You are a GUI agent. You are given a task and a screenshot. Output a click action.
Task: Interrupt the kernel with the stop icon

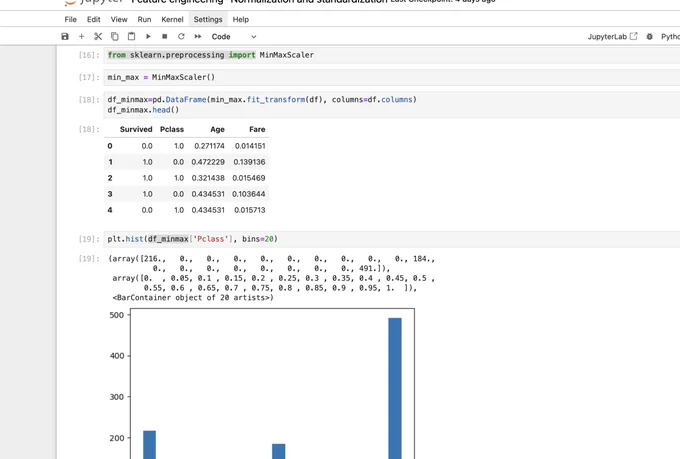[x=164, y=36]
